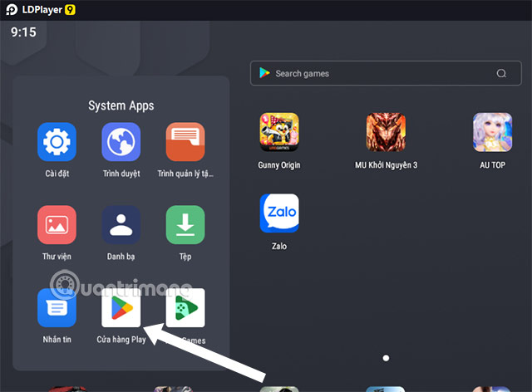The image size is (532, 392).
Task: Click the LDPlayer 9 logo in title bar
Action: coord(41,9)
